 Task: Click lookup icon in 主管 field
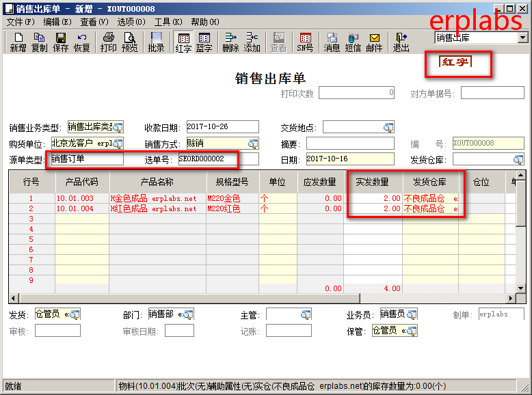tap(306, 314)
